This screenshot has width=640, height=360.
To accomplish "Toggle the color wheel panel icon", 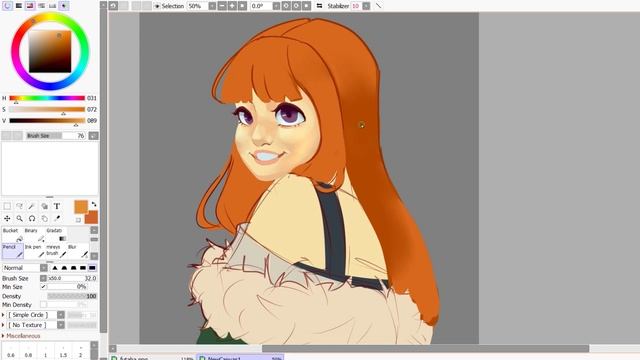I will (x=7, y=6).
